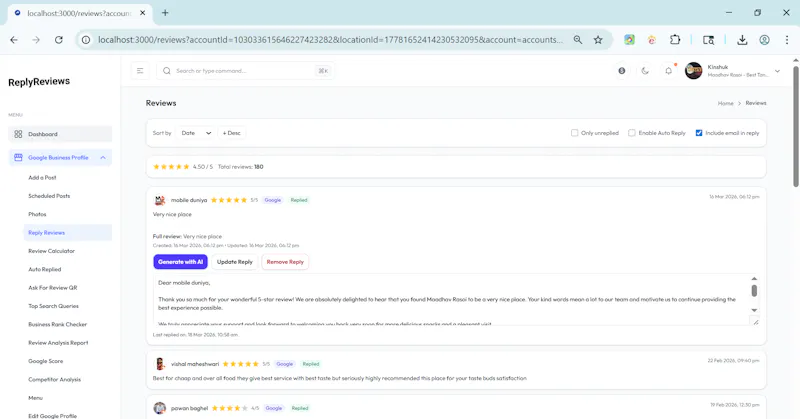
Task: Open Ask For Review QR in the sidebar
Action: click(53, 288)
